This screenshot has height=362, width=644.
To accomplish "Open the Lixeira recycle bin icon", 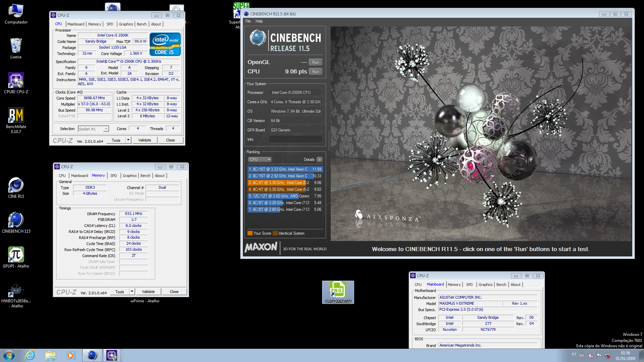I will 16,48.
